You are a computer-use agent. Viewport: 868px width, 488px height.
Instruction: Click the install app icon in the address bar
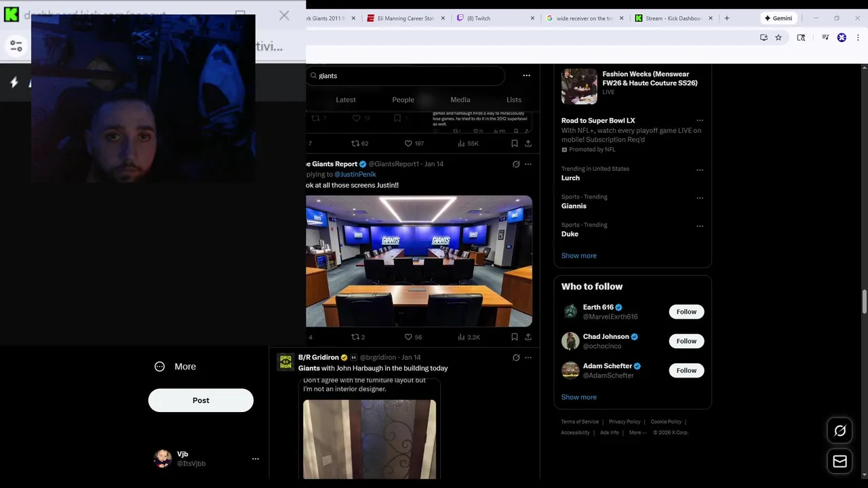click(764, 38)
